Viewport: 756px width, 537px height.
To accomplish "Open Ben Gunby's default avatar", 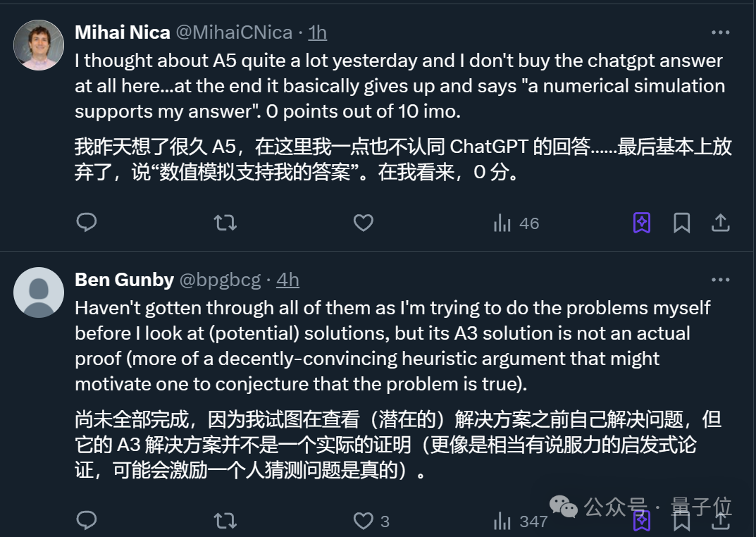I will [39, 292].
